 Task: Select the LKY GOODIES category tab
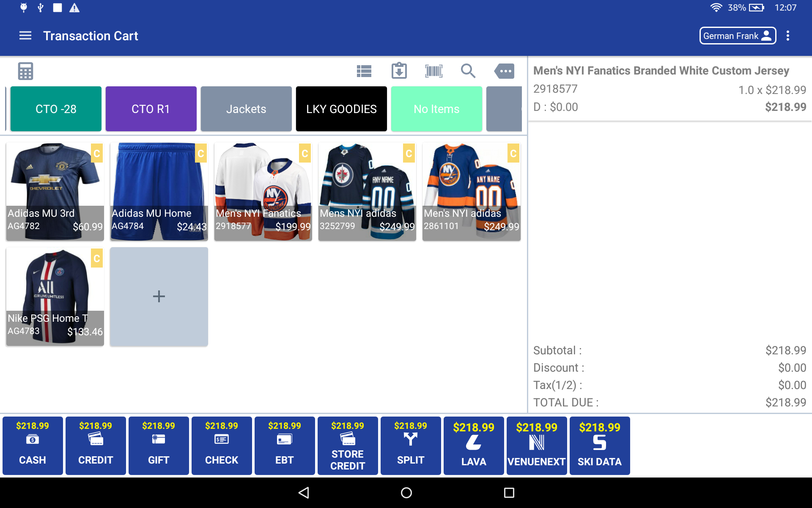coord(341,109)
